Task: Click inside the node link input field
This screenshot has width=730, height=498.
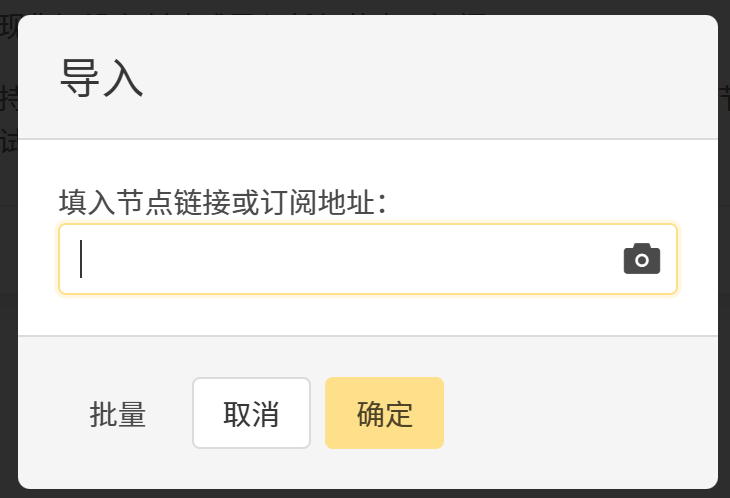Action: click(x=340, y=259)
